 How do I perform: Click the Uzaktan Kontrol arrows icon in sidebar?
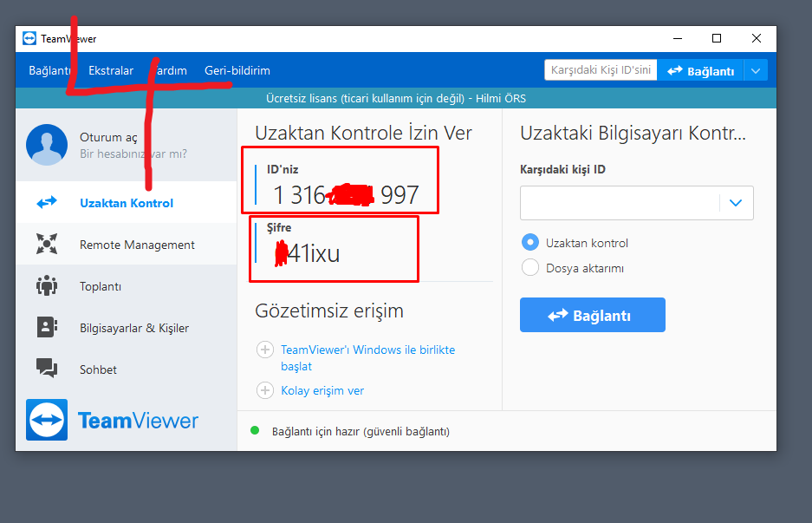pyautogui.click(x=47, y=202)
